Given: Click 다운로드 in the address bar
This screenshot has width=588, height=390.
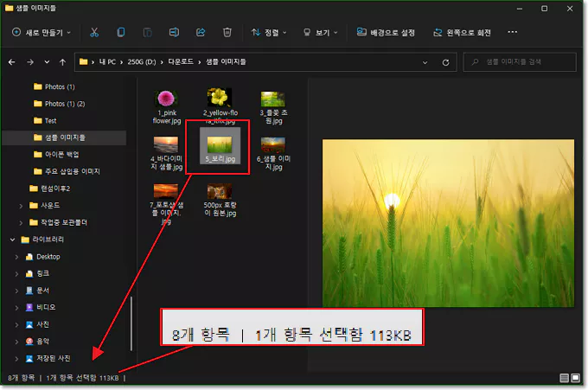Looking at the screenshot, I should coord(181,62).
